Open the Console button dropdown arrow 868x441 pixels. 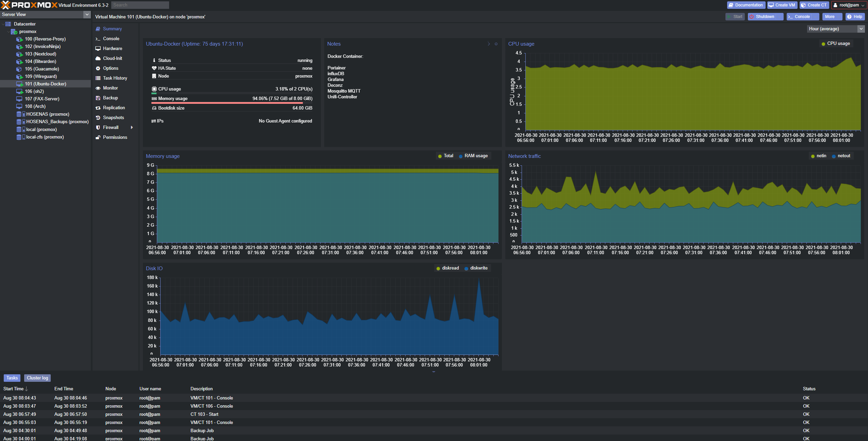816,17
